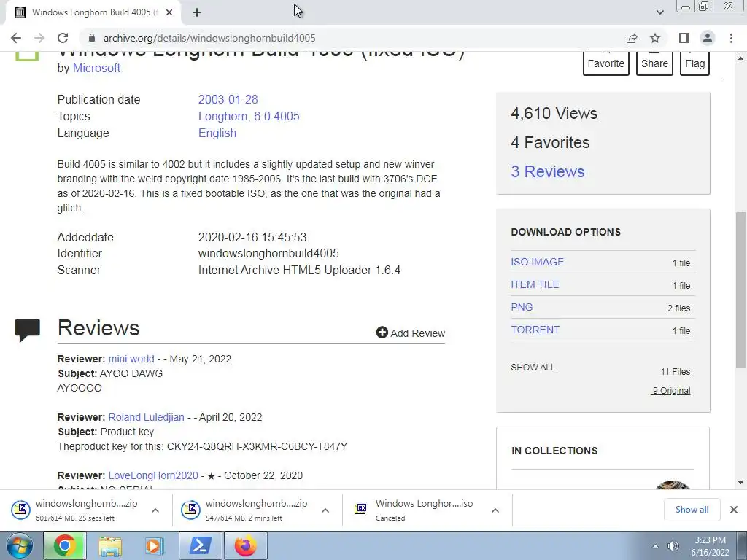Close the Windows Longhorn Build 4005 tab
The height and width of the screenshot is (560, 747).
pyautogui.click(x=169, y=12)
